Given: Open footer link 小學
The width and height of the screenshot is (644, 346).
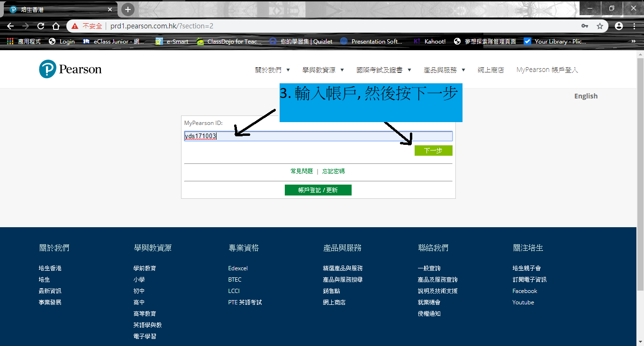Looking at the screenshot, I should coord(139,280).
